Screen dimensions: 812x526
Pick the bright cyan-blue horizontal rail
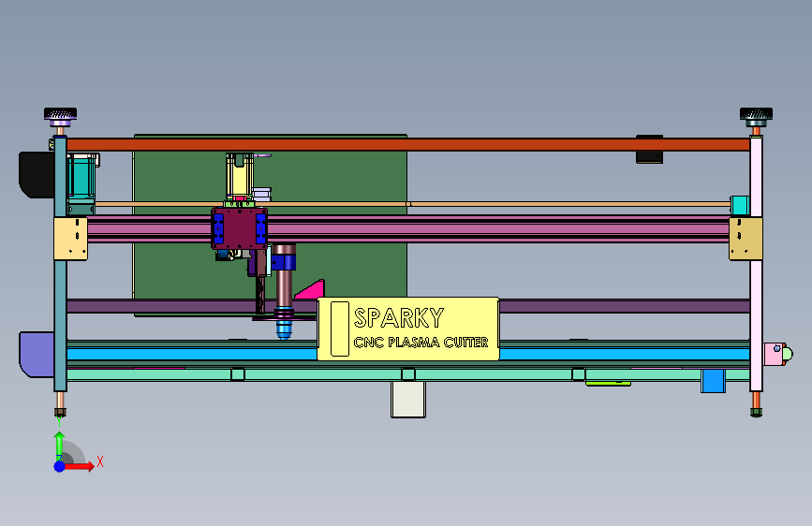[192, 354]
